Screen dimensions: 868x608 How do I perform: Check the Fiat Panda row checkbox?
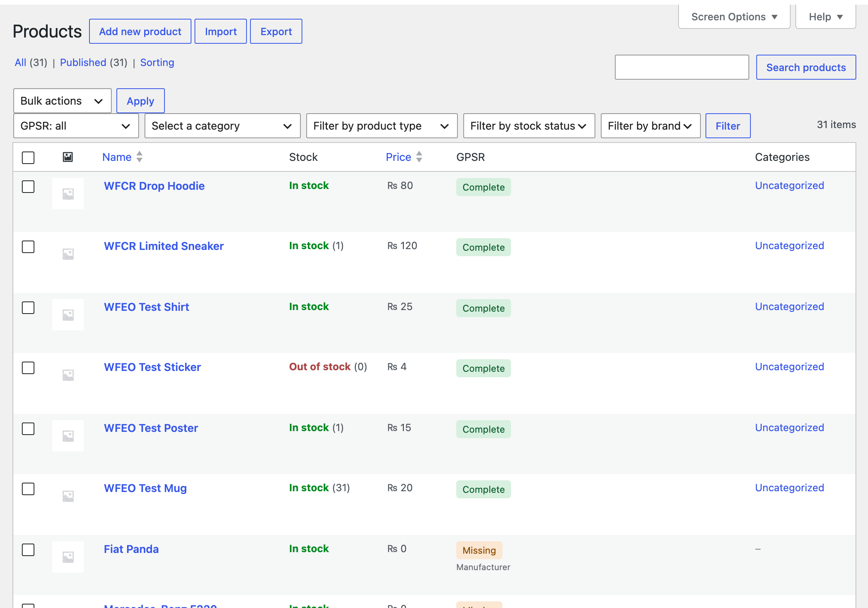28,550
